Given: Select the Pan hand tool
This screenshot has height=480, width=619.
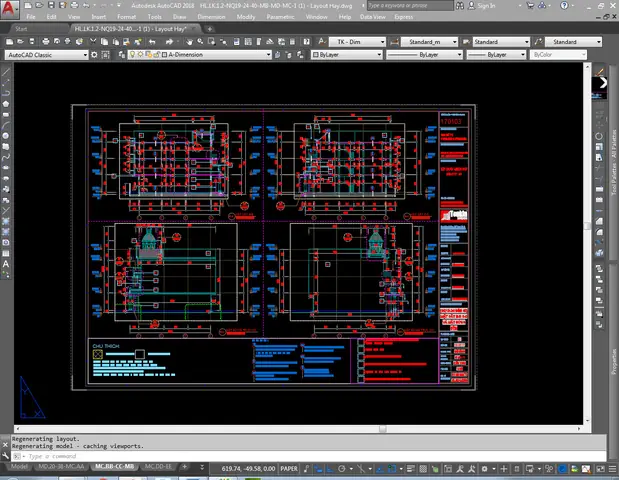Looking at the screenshot, I should click(x=189, y=41).
